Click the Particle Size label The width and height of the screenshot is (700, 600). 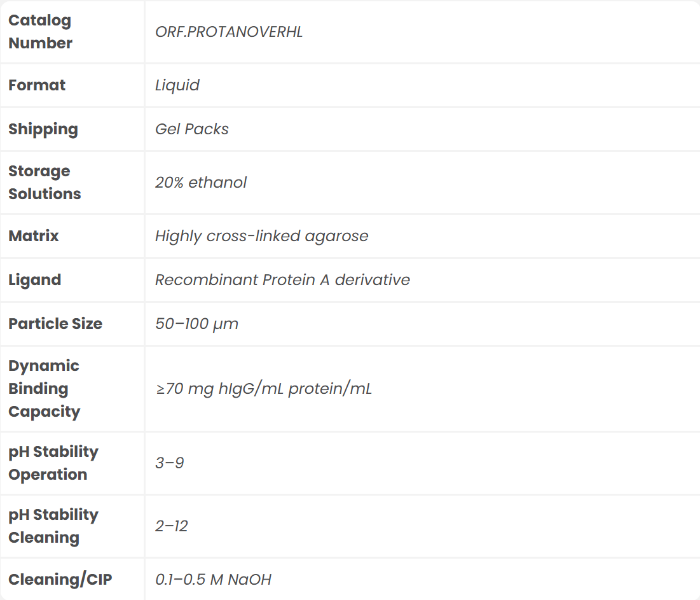coord(55,324)
